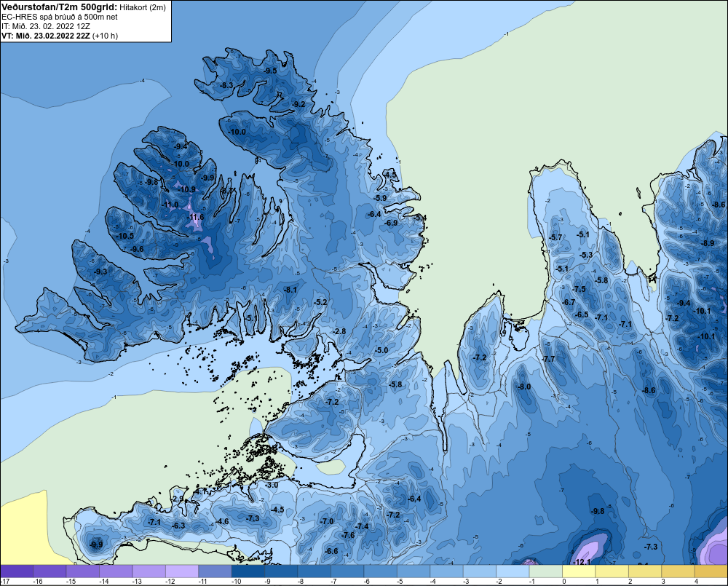Screen dimensions: 728x586
Task: Click the '-10.9' temperature value on the map
Action: coord(187,189)
